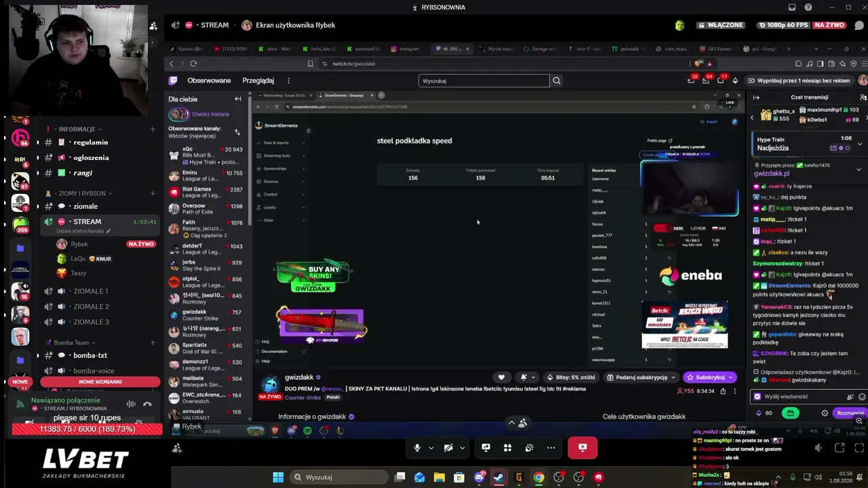Screen dimensions: 868x488
Task: Open Twitch chat settings gear
Action: pos(825,413)
